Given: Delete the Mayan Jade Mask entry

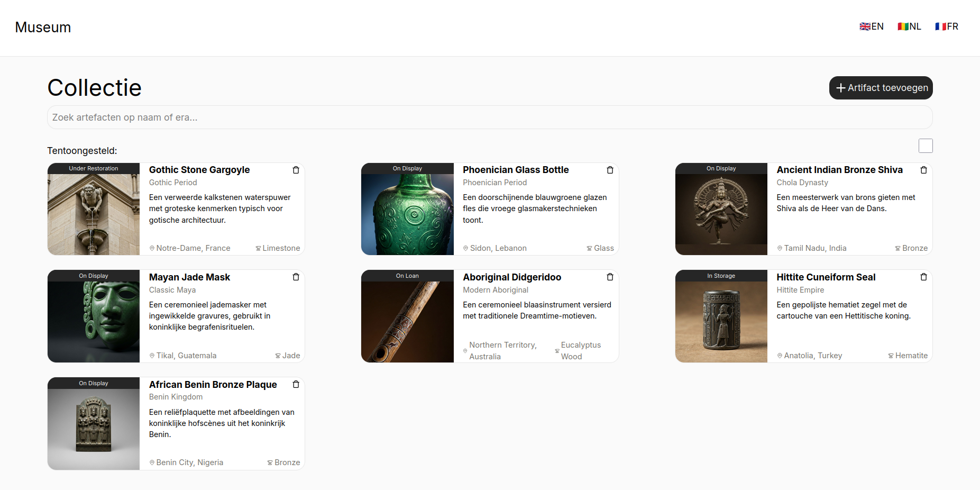Looking at the screenshot, I should coord(296,277).
